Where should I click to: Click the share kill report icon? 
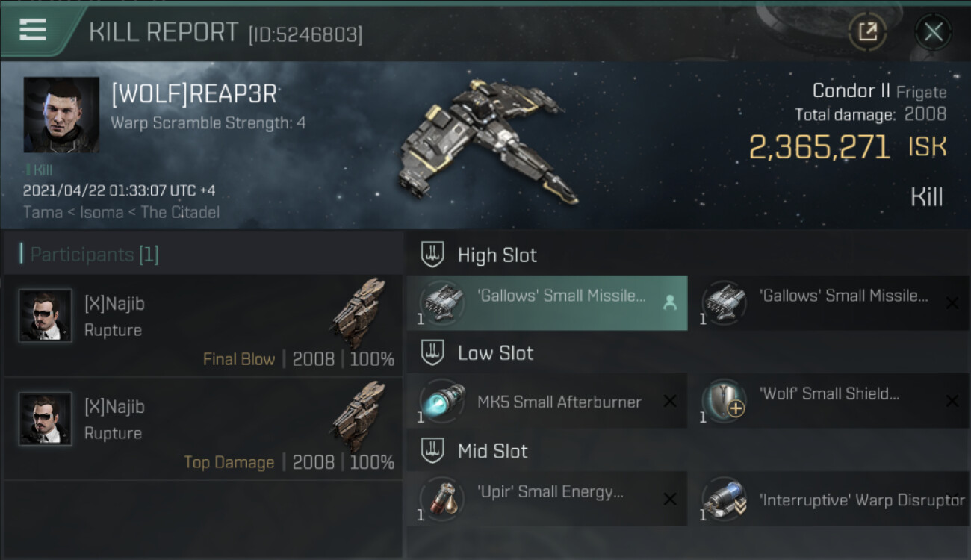pyautogui.click(x=867, y=32)
